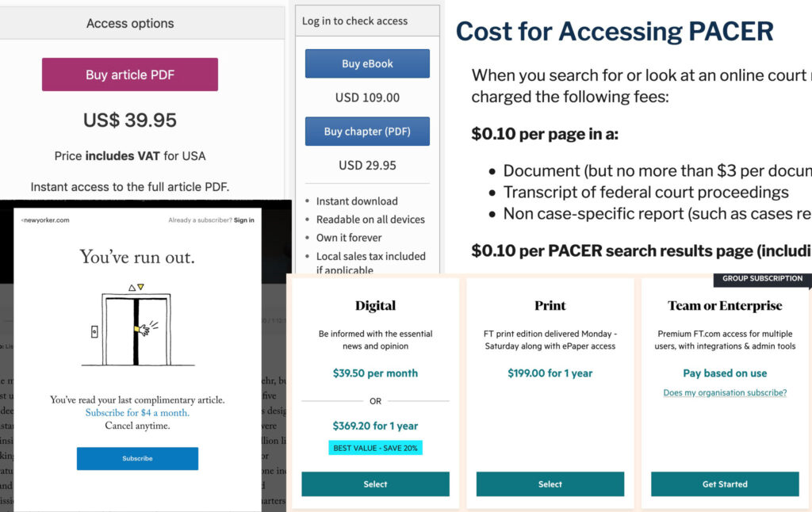Click the BEST VALUE - SAVE 20% badge
812x512 pixels.
pos(376,448)
